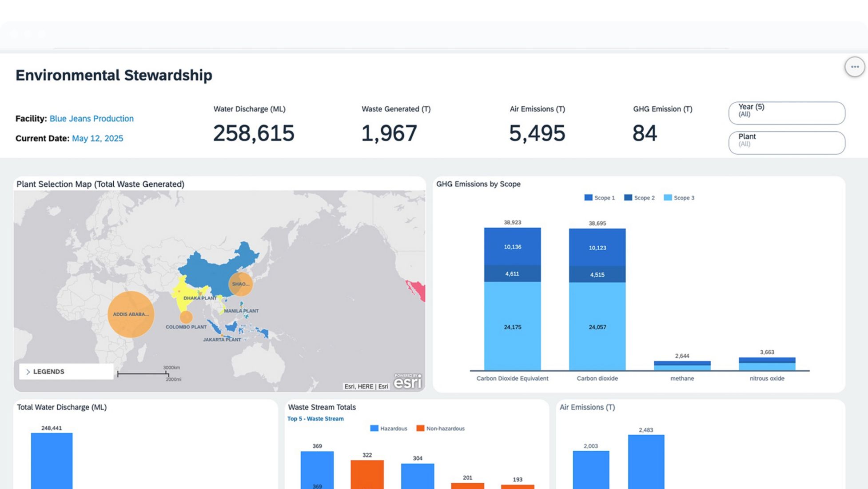
Task: Expand the LEGENDS chevron on the map
Action: (28, 372)
